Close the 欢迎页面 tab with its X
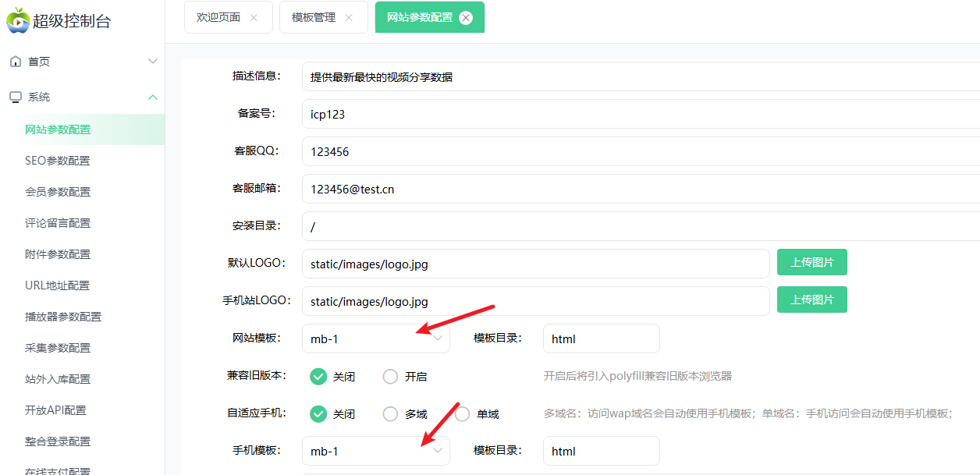The width and height of the screenshot is (980, 475). pyautogui.click(x=254, y=18)
